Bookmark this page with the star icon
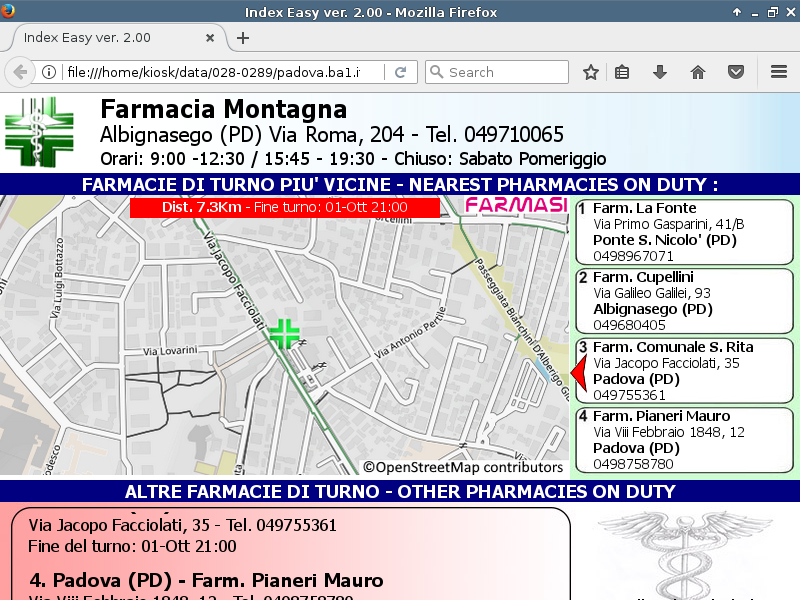Viewport: 800px width, 600px height. tap(591, 72)
